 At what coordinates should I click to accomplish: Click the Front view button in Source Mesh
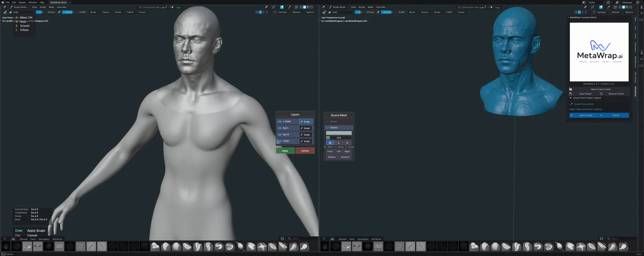point(330,151)
